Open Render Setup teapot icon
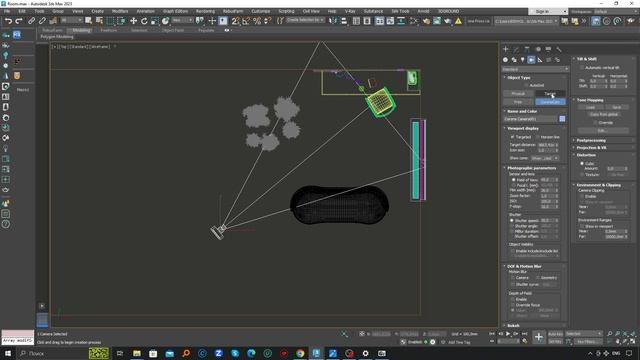Viewport: 640px width, 360px height. pyautogui.click(x=426, y=21)
